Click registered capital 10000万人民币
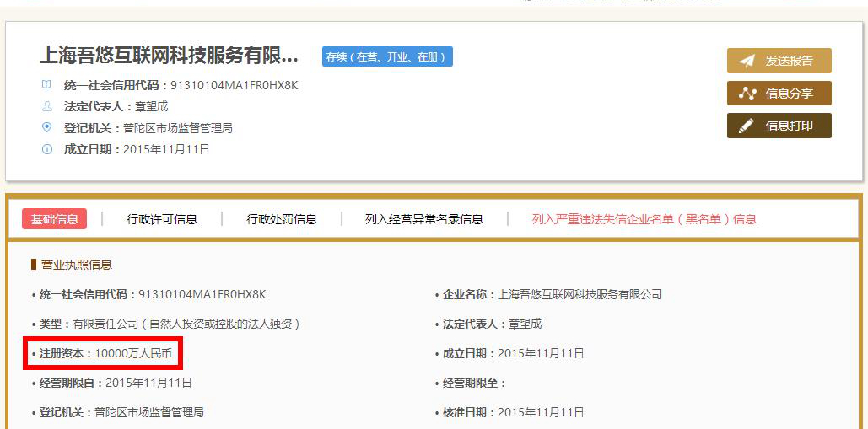The image size is (868, 429). pyautogui.click(x=133, y=353)
